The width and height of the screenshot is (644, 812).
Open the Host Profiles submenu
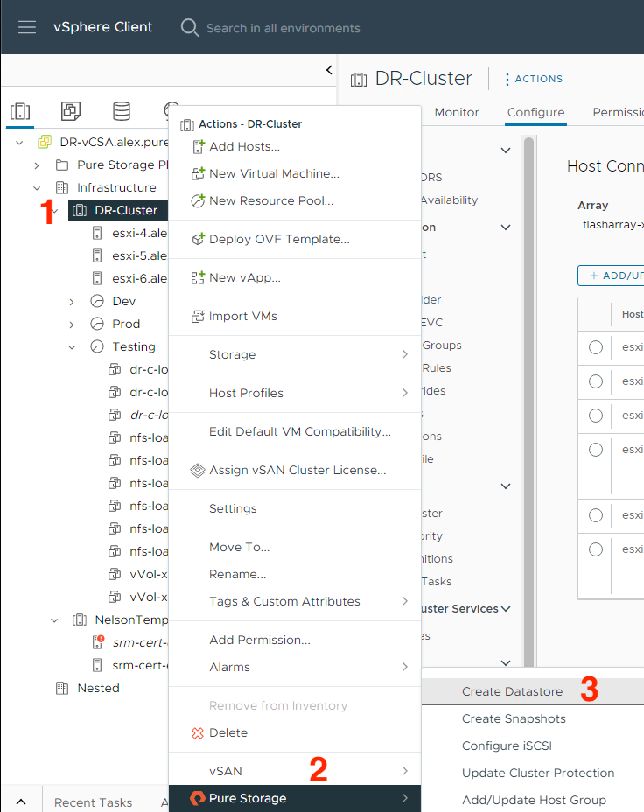295,393
